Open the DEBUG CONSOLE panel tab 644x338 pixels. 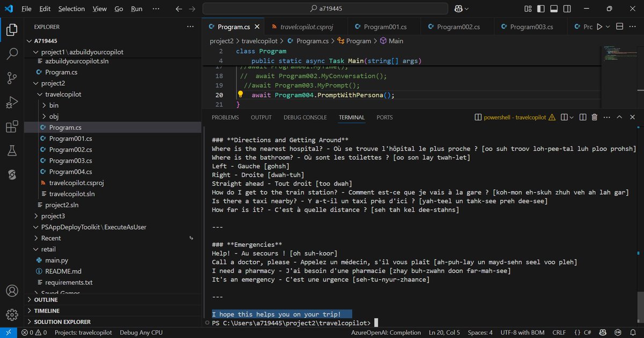click(x=305, y=117)
